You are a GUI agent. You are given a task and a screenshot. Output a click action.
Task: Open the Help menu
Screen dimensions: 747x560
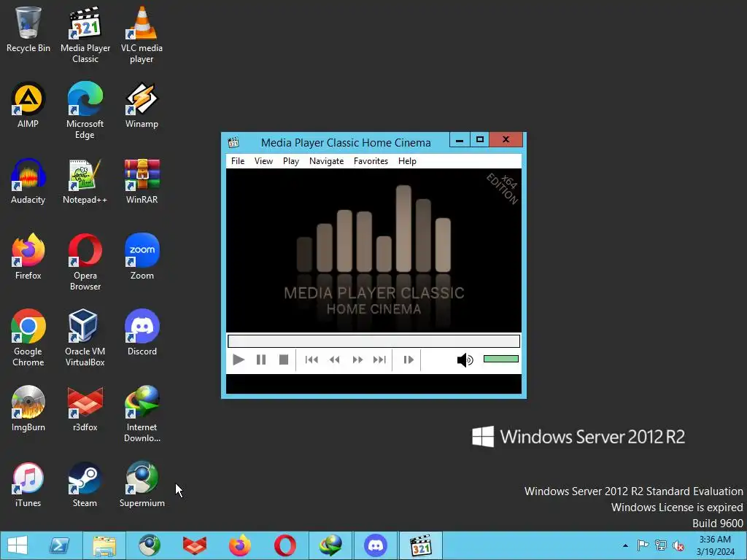tap(407, 161)
